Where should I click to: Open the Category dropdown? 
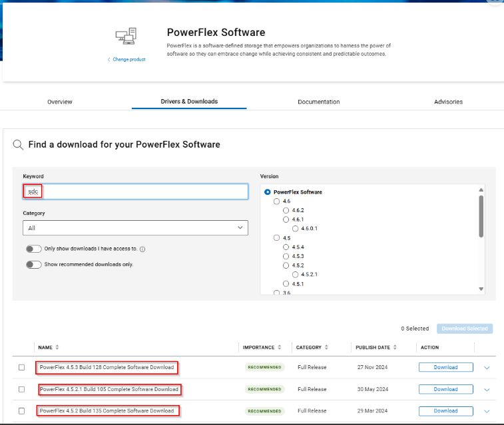tap(135, 228)
